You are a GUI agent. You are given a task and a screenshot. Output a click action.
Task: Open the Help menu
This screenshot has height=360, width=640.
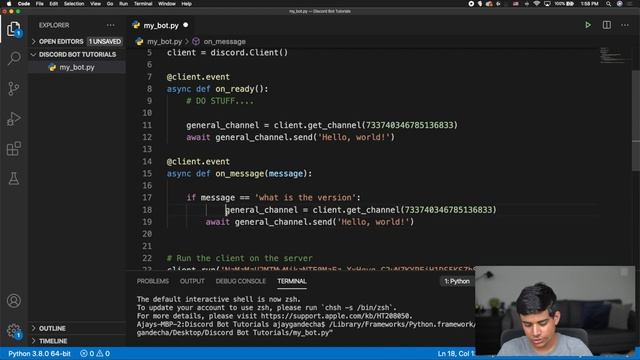pyautogui.click(x=187, y=4)
